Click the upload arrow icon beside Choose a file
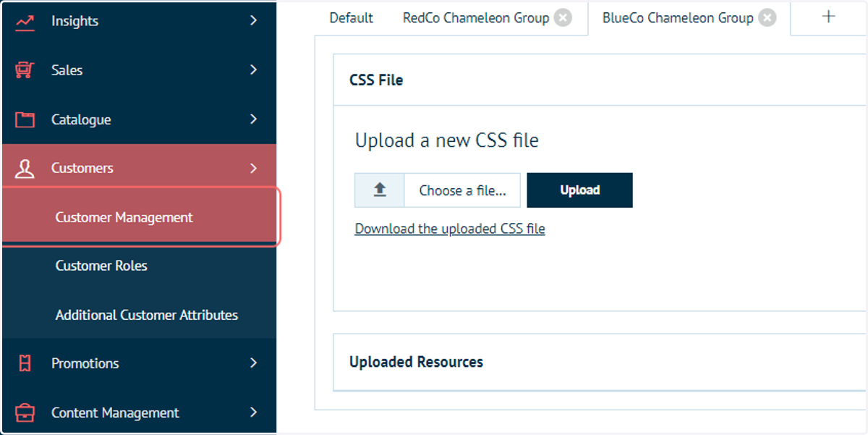 click(x=380, y=190)
